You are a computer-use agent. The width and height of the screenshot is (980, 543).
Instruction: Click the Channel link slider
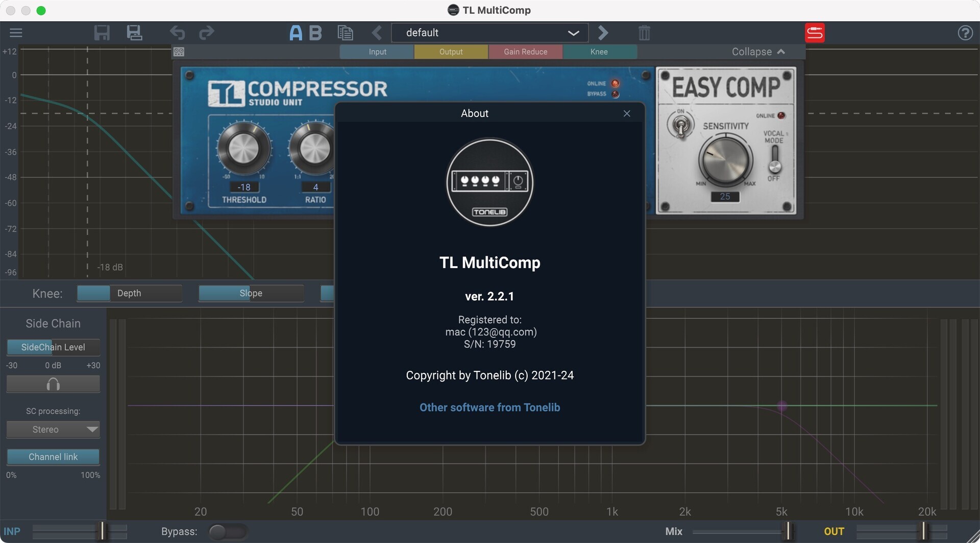coord(53,457)
